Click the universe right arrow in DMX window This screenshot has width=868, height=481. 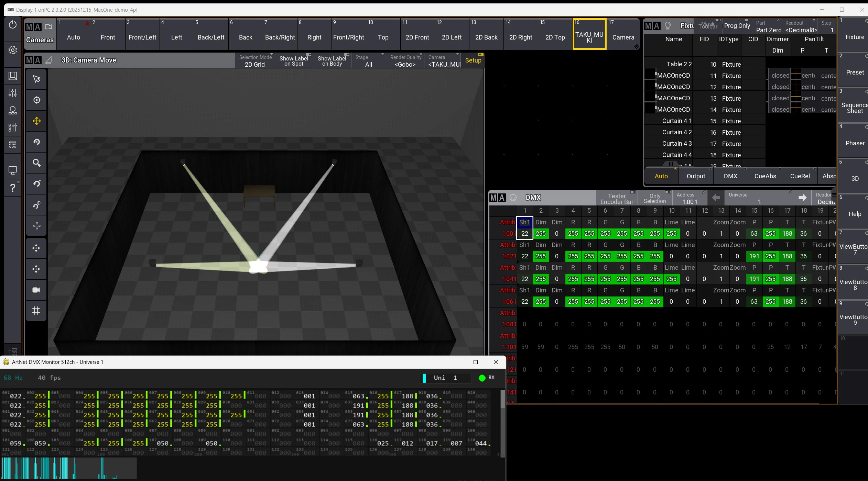802,198
